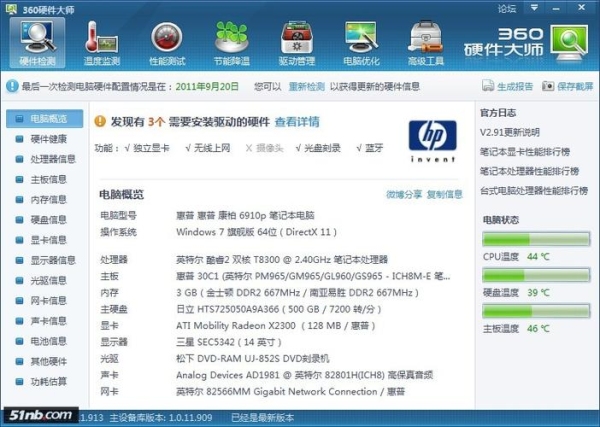Click 保存截屏 save screenshot link

pyautogui.click(x=575, y=86)
